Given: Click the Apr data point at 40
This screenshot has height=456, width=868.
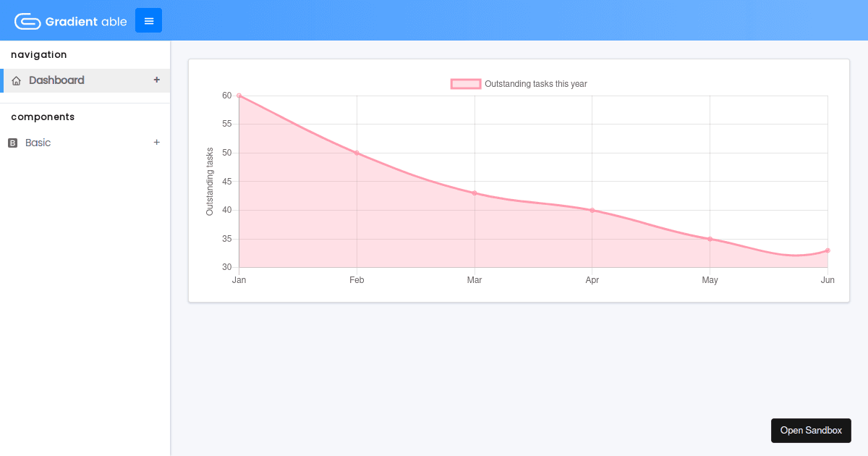Looking at the screenshot, I should pos(592,211).
